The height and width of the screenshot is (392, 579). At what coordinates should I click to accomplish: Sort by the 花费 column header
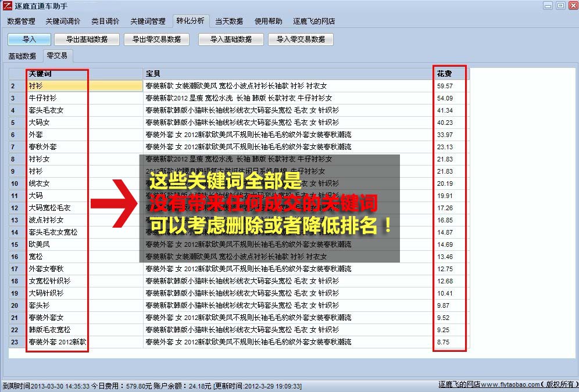[x=451, y=74]
